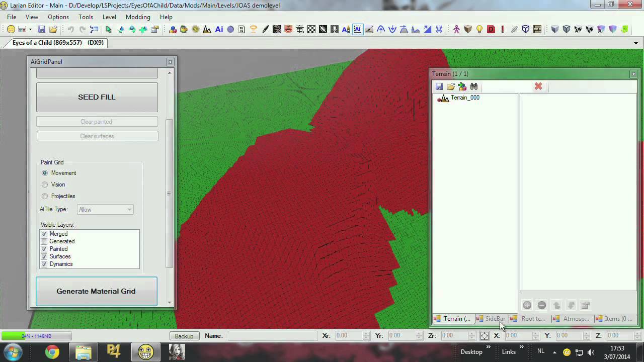Click the blue Ai toolbar icon
Image resolution: width=644 pixels, height=362 pixels.
click(219, 30)
